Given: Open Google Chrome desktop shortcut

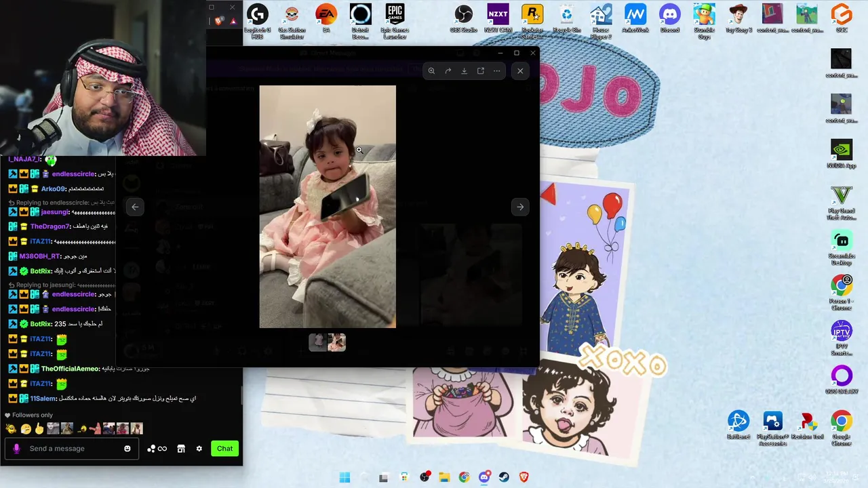Looking at the screenshot, I should [842, 428].
